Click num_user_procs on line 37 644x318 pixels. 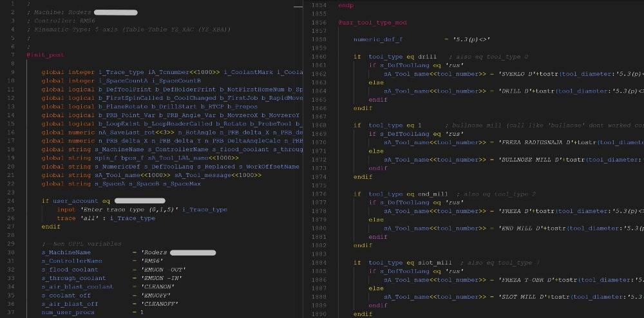(68, 312)
